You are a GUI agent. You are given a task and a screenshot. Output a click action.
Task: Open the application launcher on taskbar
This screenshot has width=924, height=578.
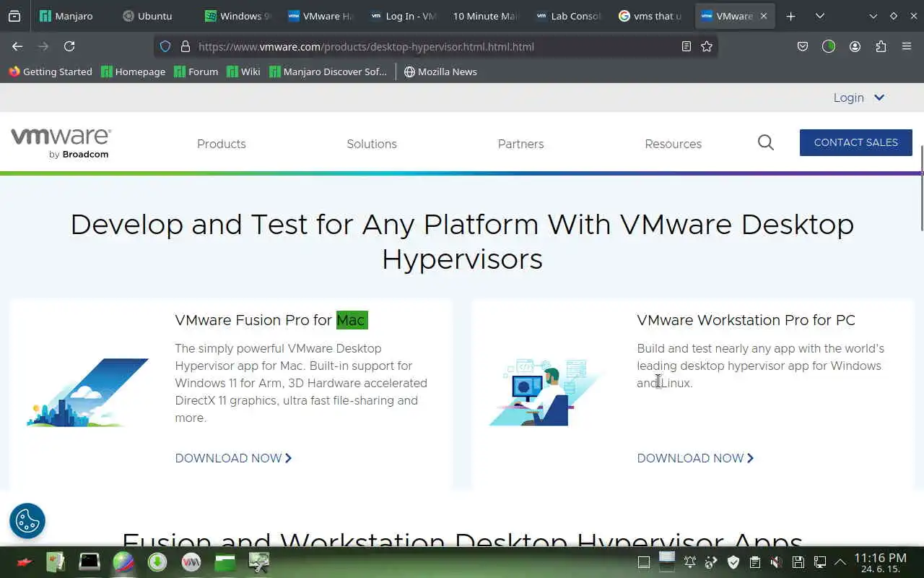pyautogui.click(x=25, y=562)
